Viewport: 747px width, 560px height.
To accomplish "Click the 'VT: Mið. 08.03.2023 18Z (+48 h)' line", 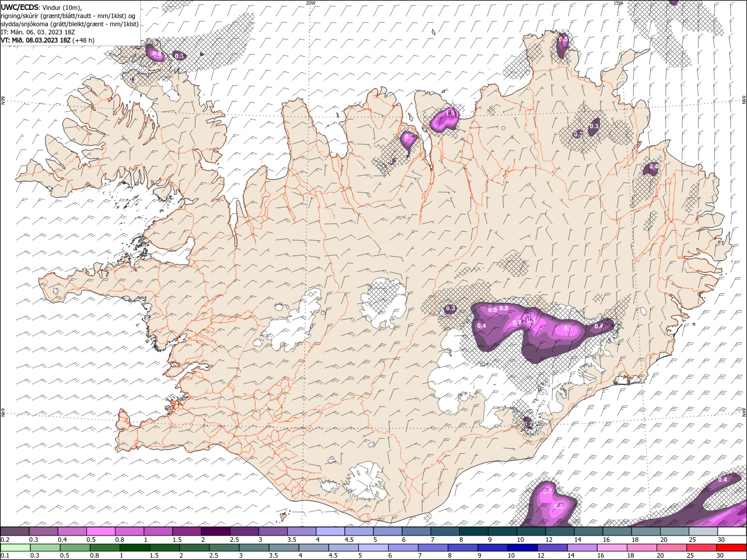I will 48,40.
